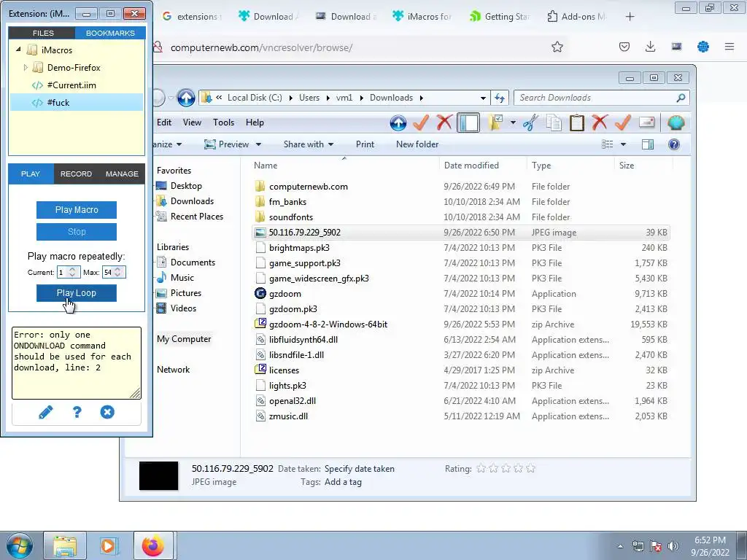Click the Play Loop button
Viewport: 747px width, 560px height.
76,293
